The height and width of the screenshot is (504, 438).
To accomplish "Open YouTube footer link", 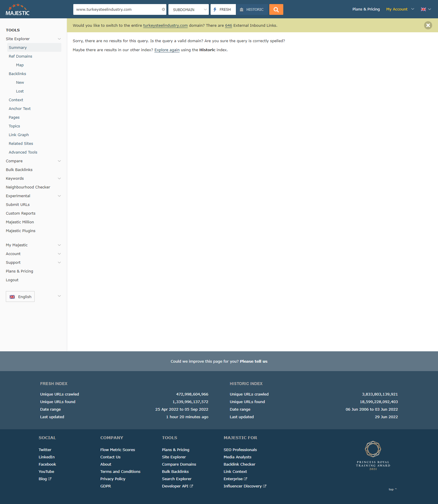I will pyautogui.click(x=47, y=472).
